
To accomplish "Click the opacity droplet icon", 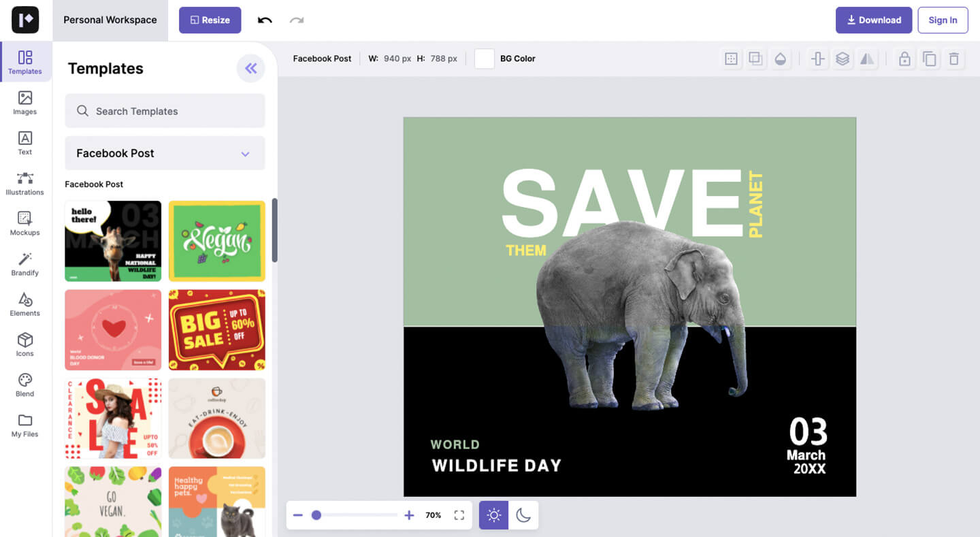I will pyautogui.click(x=781, y=59).
